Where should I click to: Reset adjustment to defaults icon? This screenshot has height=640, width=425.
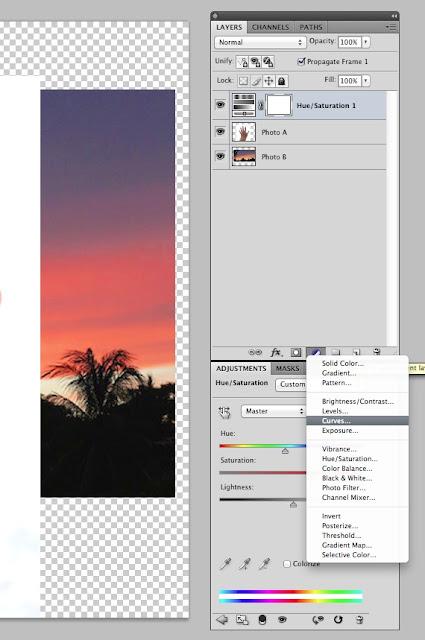tap(338, 620)
